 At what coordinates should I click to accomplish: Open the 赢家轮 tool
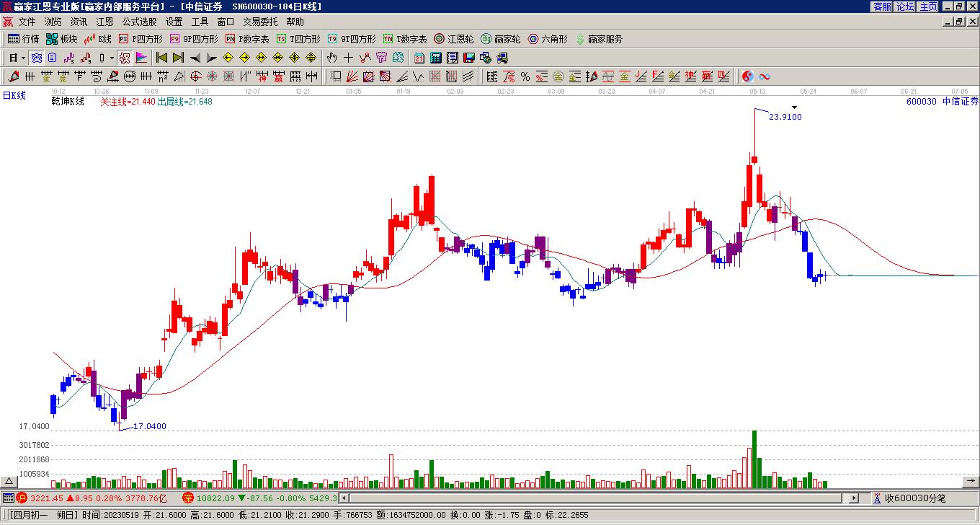(501, 39)
